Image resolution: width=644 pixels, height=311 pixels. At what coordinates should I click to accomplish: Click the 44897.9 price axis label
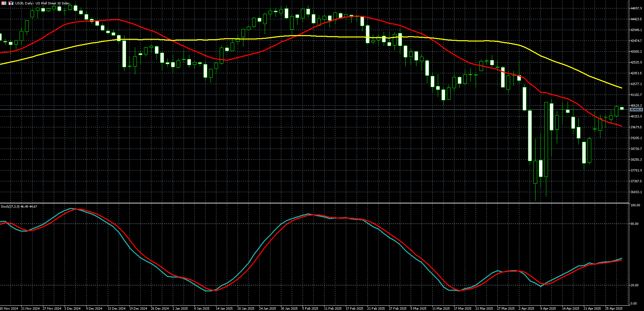[636, 8]
